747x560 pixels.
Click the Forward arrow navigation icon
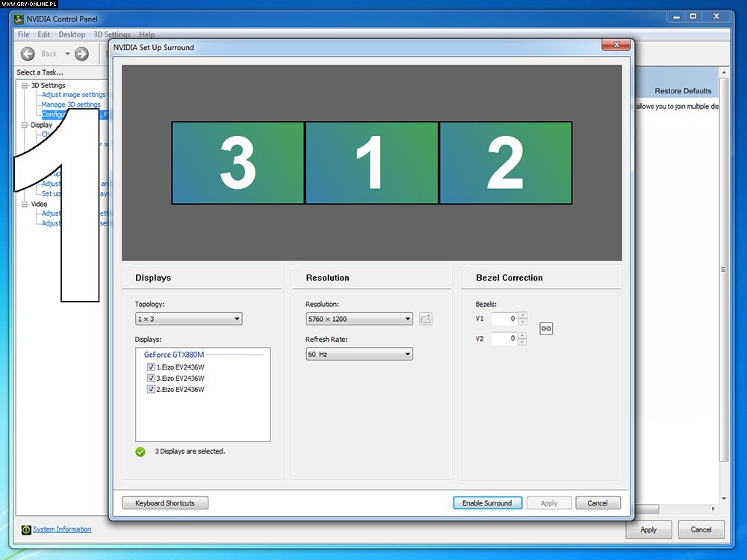pyautogui.click(x=82, y=54)
